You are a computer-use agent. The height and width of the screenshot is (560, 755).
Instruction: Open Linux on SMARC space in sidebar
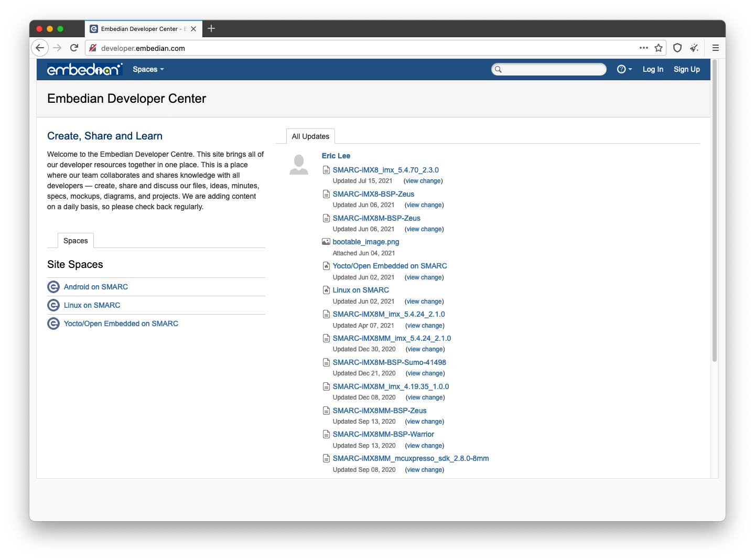pos(92,305)
